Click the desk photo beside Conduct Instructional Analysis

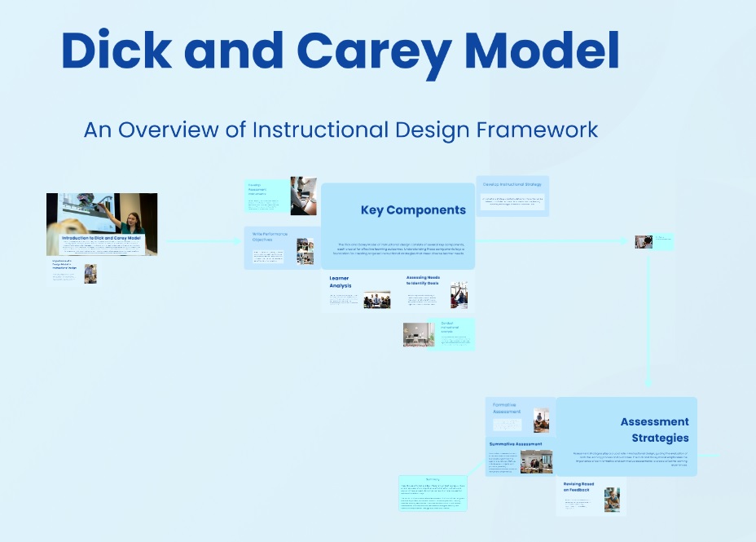click(418, 335)
